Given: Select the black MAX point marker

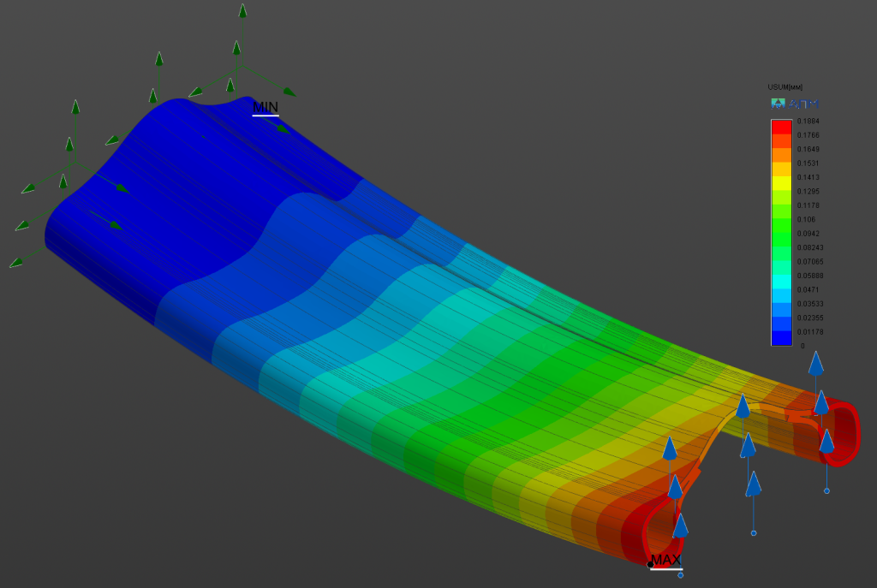Looking at the screenshot, I should pyautogui.click(x=651, y=564).
